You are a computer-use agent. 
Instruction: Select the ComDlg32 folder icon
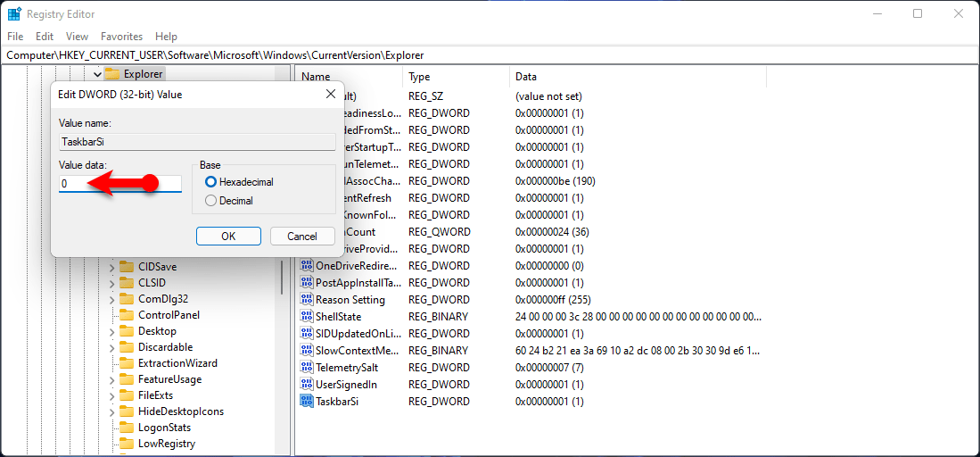coord(127,299)
